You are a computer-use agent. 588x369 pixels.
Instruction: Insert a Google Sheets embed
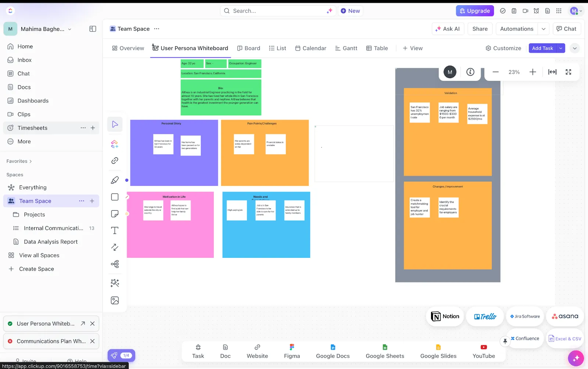(385, 351)
